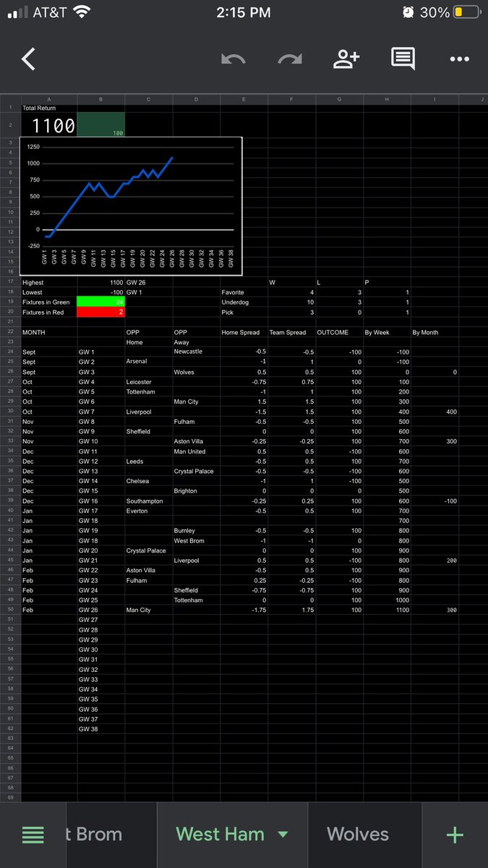The image size is (488, 868).
Task: Select the 'Everton' opponent cell
Action: [148, 511]
